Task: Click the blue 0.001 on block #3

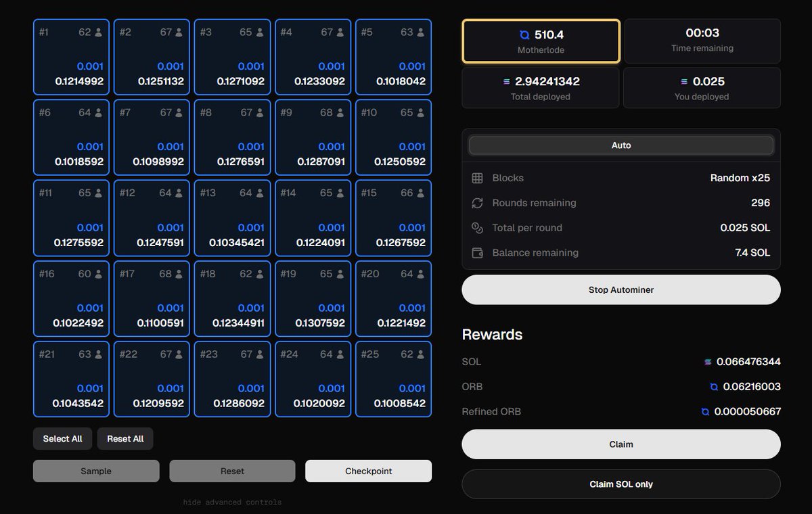Action: [x=251, y=66]
